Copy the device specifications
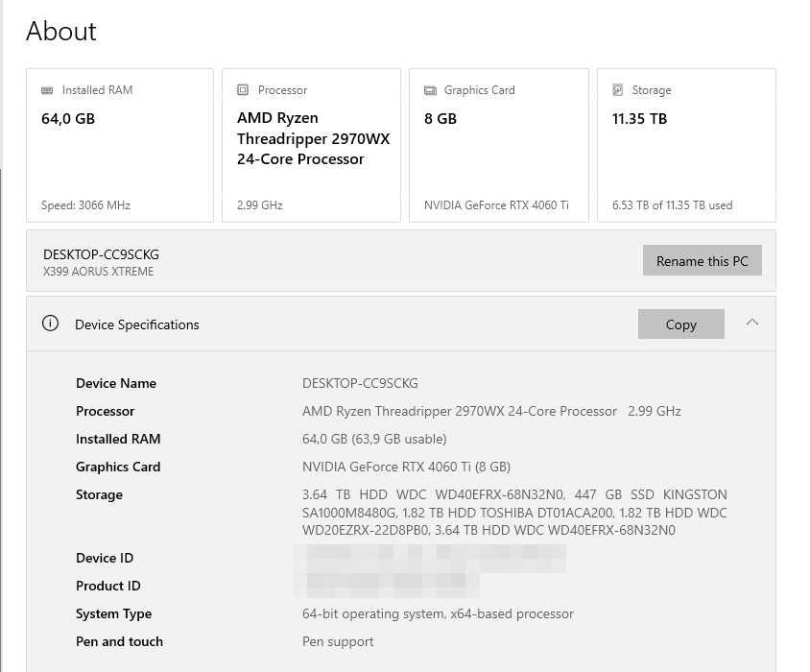 coord(680,324)
